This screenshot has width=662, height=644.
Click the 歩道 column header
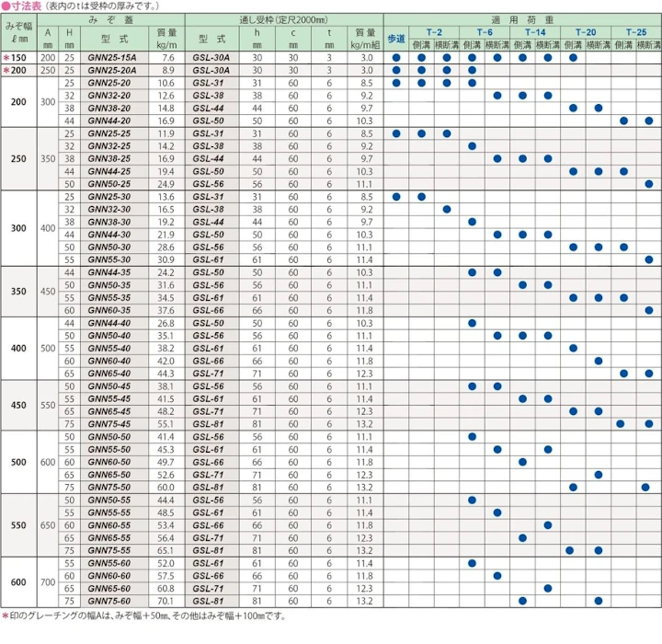coord(396,39)
